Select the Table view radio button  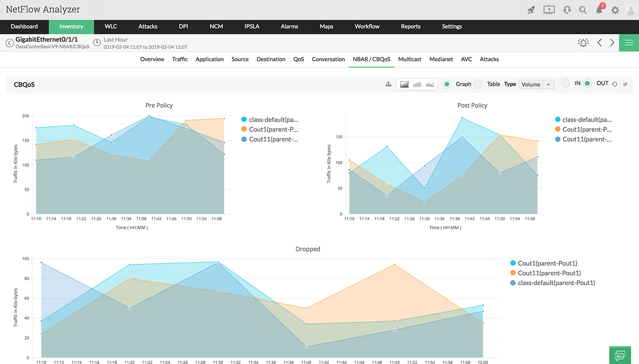478,84
